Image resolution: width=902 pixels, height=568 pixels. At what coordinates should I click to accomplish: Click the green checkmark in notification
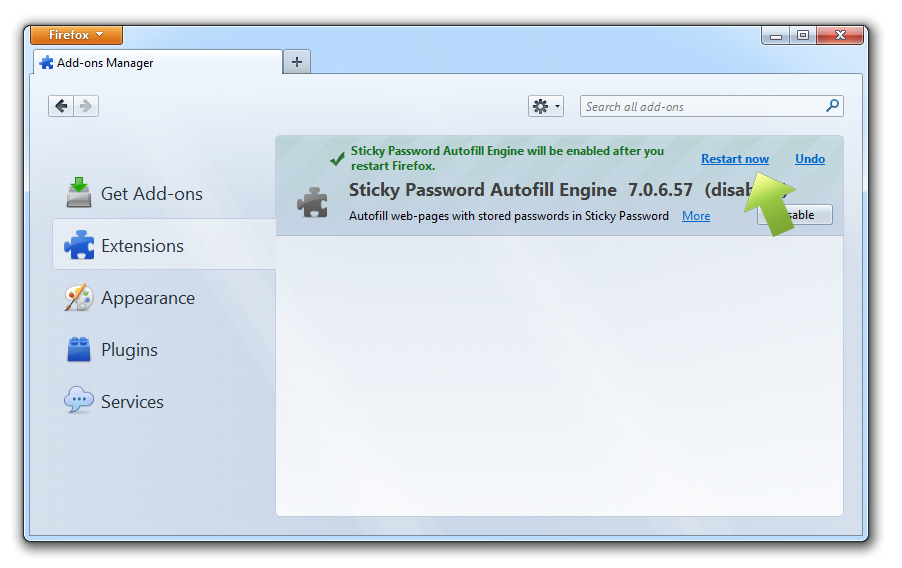338,158
